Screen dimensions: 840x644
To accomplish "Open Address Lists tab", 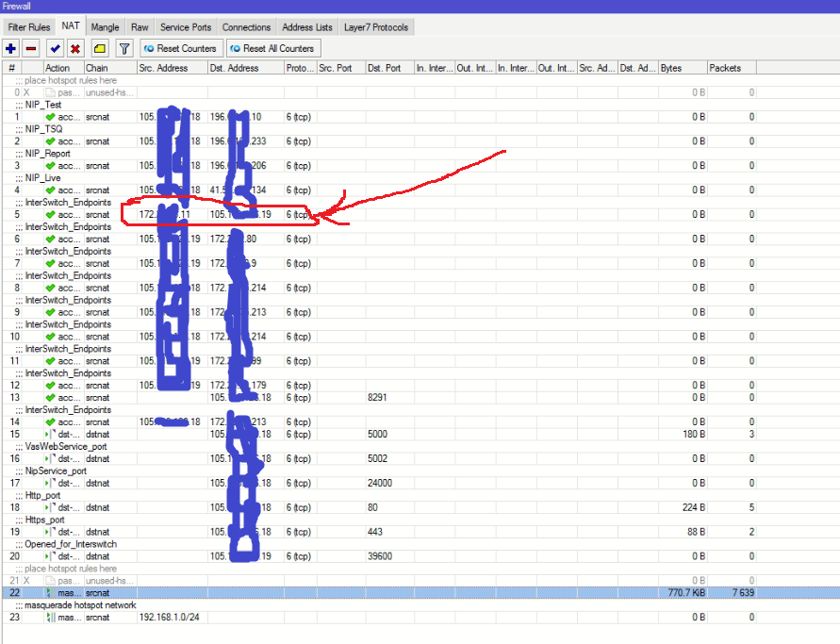I will click(307, 27).
